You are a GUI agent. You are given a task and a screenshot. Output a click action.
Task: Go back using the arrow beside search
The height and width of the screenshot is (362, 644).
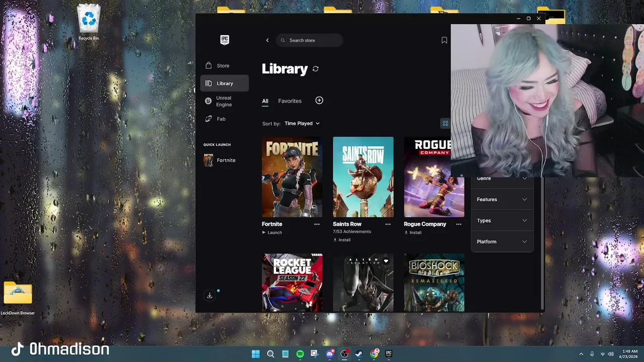pos(267,40)
